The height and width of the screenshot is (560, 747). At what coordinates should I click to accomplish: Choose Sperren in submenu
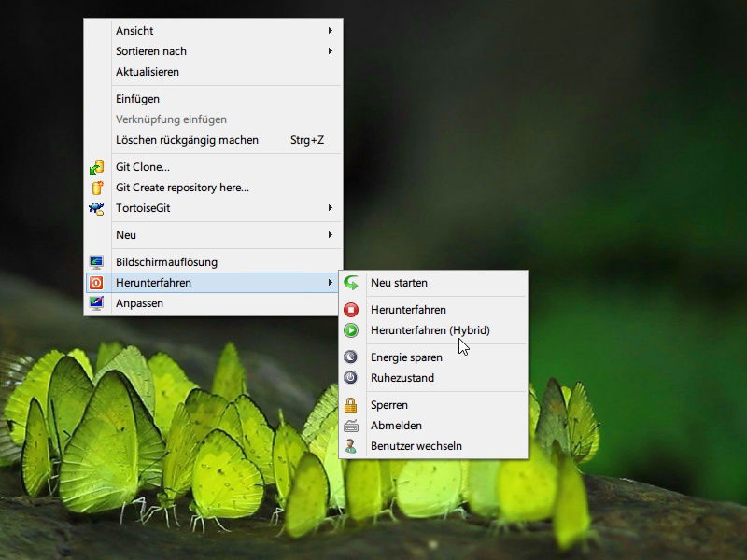click(x=433, y=405)
